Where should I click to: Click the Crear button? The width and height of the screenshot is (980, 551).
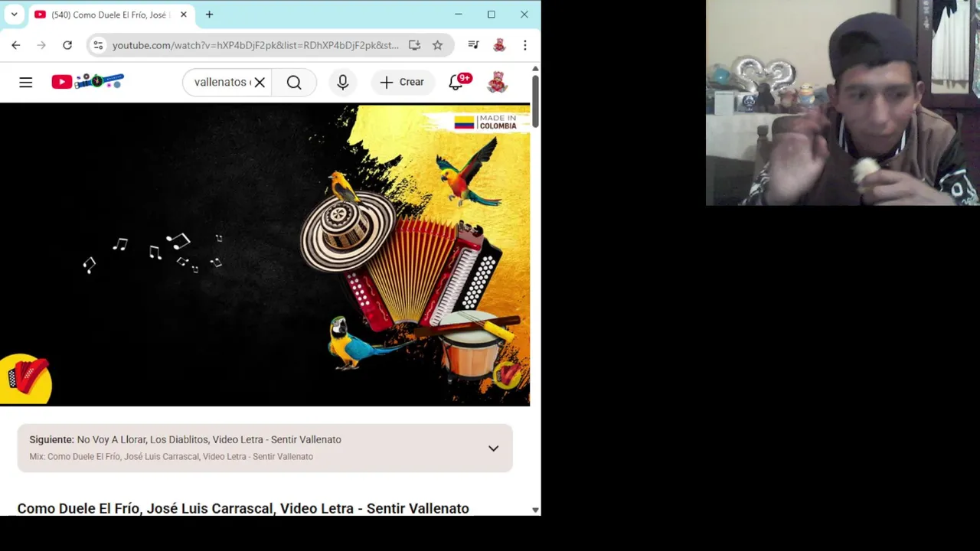point(402,82)
